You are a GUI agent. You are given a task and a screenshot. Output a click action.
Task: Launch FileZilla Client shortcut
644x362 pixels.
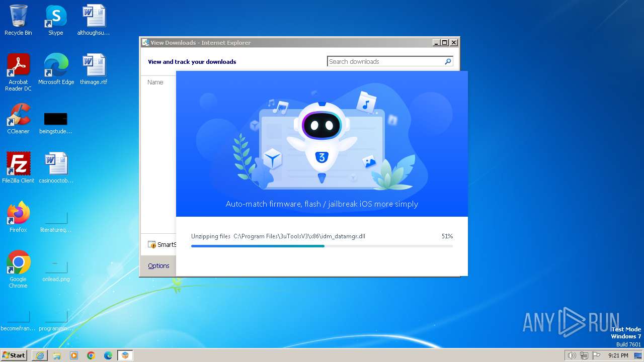[x=18, y=168]
